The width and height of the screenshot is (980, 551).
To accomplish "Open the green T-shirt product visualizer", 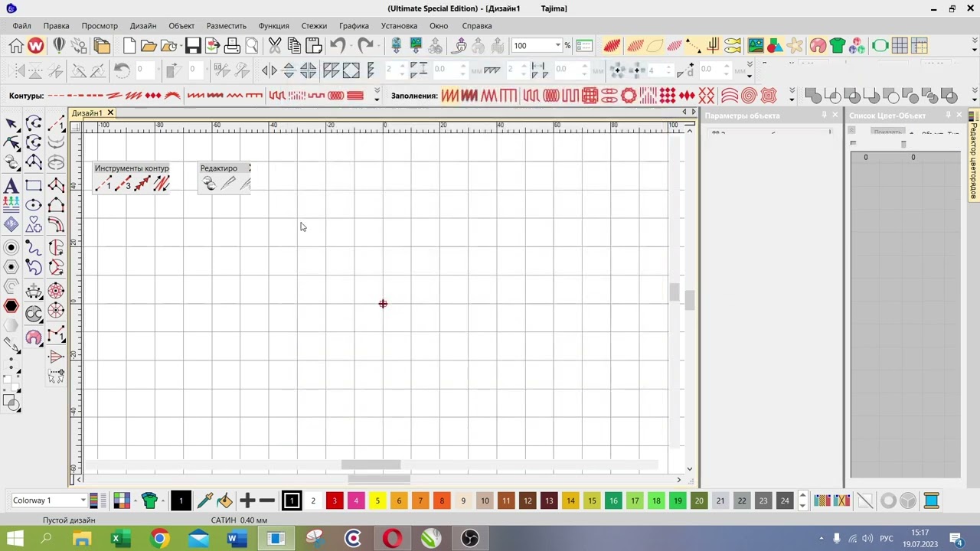I will pyautogui.click(x=838, y=46).
